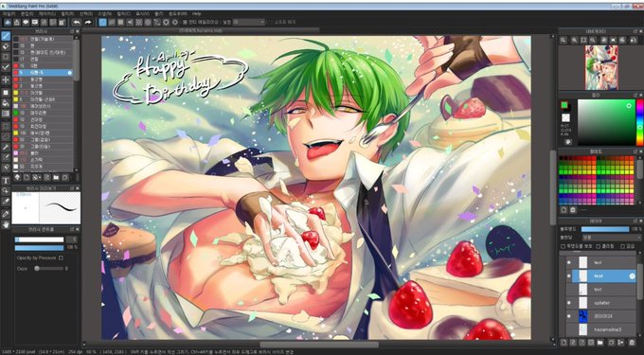The image size is (644, 355).
Task: Open the blending mode dropdown in Layers
Action: tap(612, 238)
